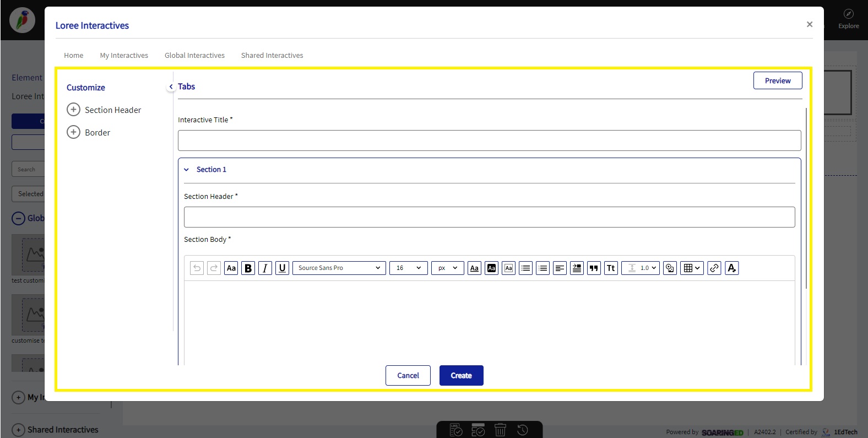The width and height of the screenshot is (868, 438).
Task: Toggle italic formatting
Action: [x=265, y=268]
